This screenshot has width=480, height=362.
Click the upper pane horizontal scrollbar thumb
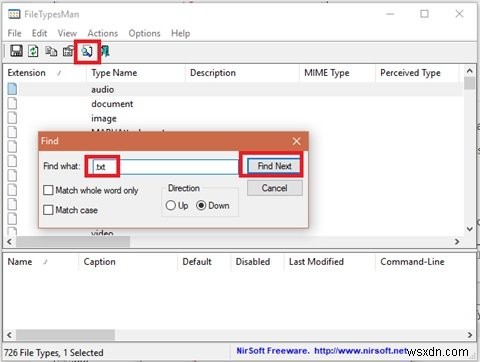pos(73,242)
